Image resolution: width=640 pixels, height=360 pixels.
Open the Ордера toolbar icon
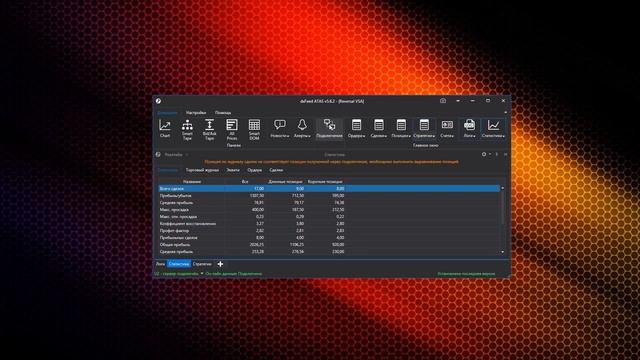pos(356,128)
